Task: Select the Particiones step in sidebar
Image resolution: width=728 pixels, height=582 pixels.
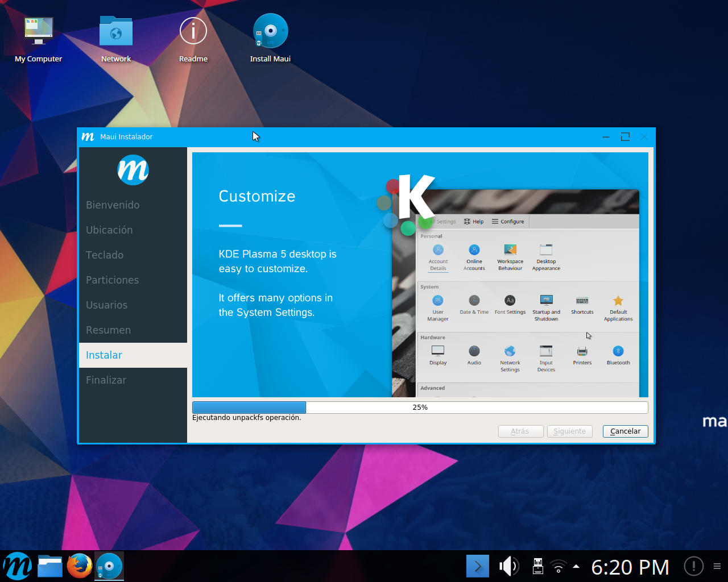Action: (x=133, y=280)
